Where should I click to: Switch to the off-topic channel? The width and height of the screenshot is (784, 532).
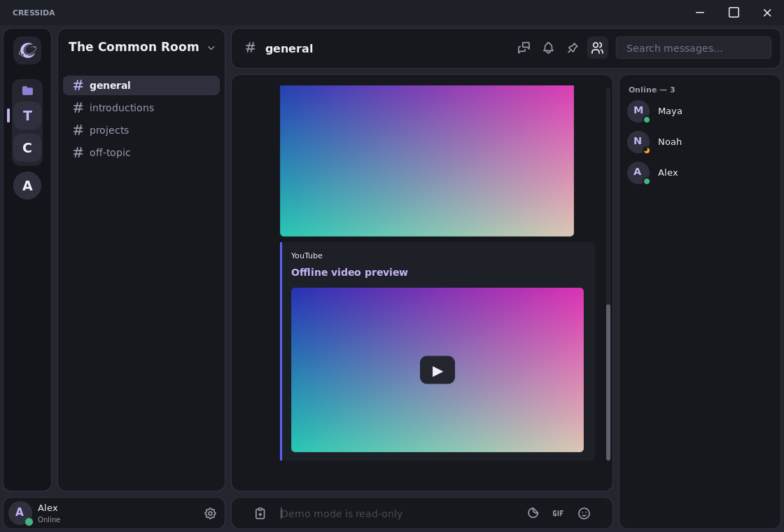pyautogui.click(x=141, y=153)
